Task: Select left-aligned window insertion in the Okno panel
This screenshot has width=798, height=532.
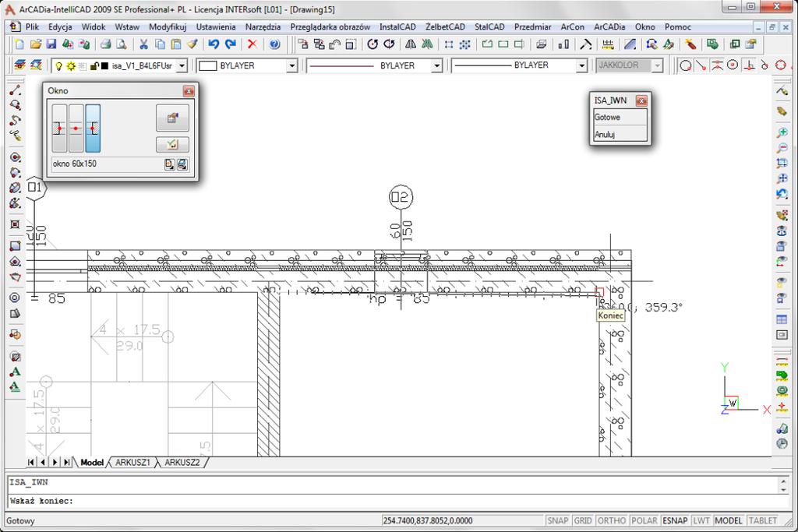Action: [x=59, y=129]
